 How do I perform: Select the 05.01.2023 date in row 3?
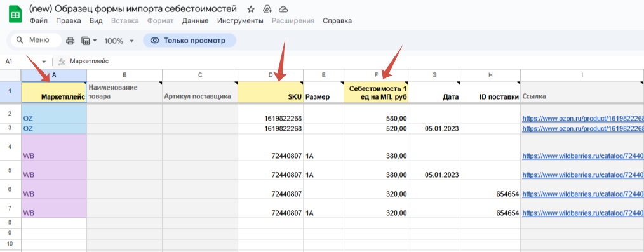pyautogui.click(x=434, y=128)
